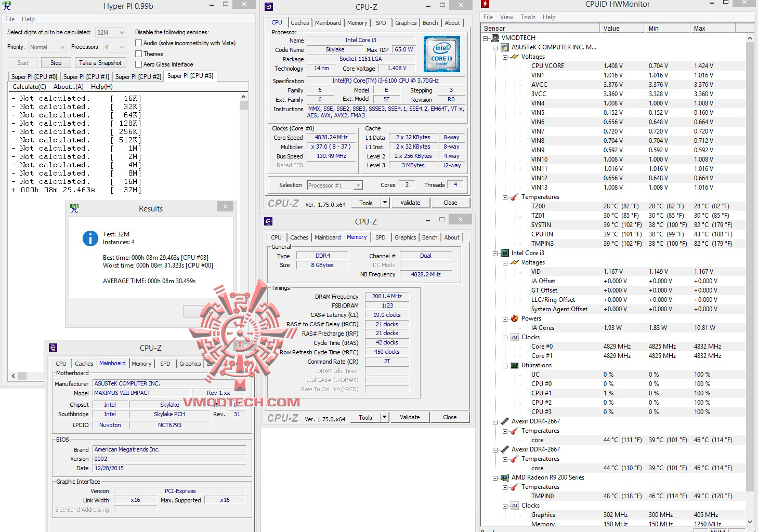Viewport: 758px width, 532px height.
Task: Click the Value column header in HWMonitor
Action: click(623, 29)
